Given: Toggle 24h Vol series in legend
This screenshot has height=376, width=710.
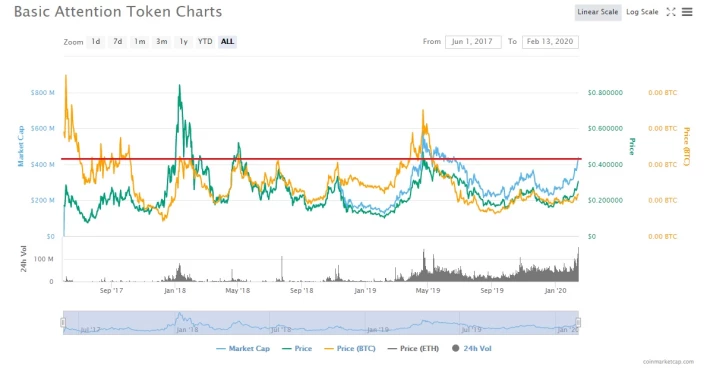Looking at the screenshot, I should point(471,348).
